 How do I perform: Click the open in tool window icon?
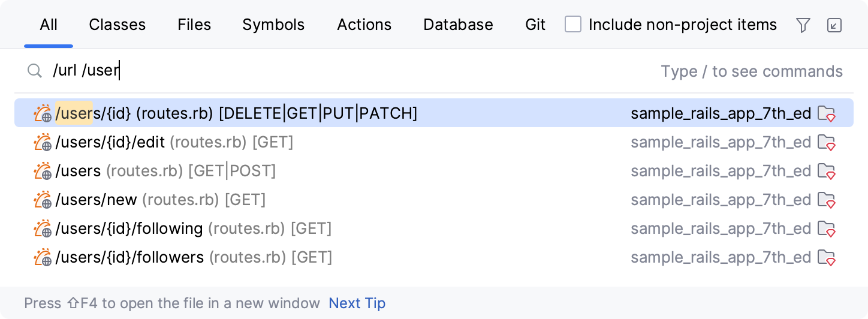pyautogui.click(x=834, y=25)
